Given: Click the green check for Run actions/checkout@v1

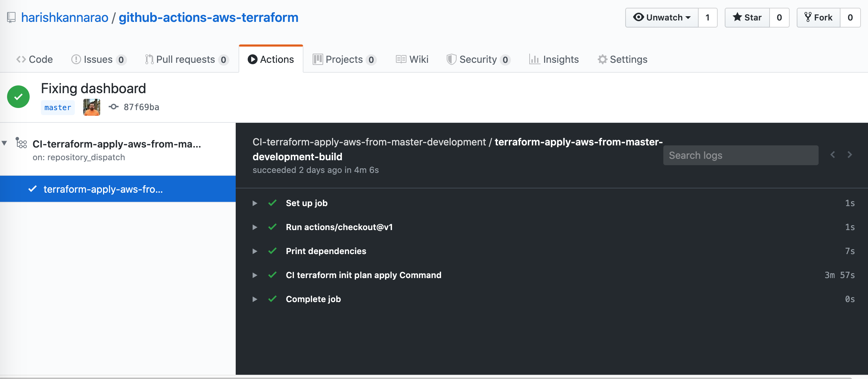Looking at the screenshot, I should [272, 227].
